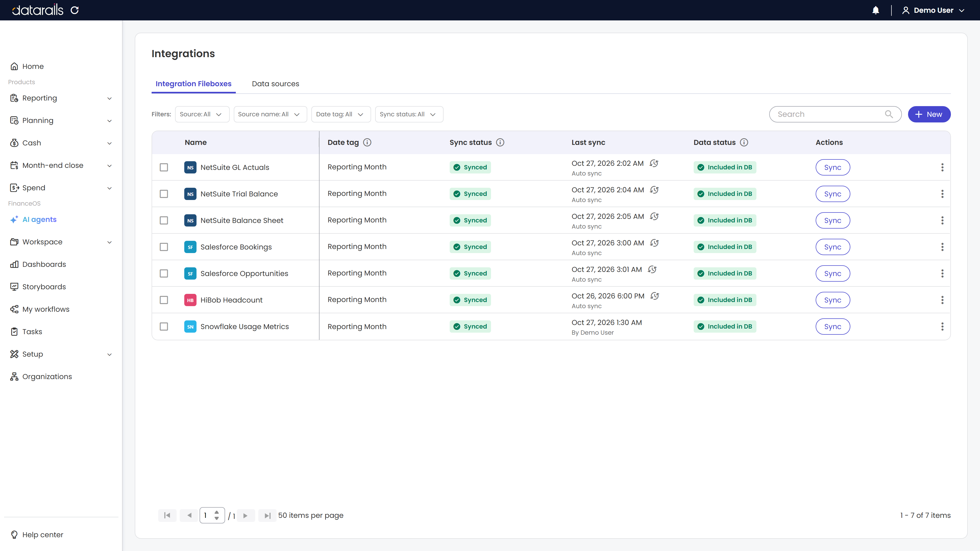Open Organizations in the sidebar
Viewport: 980px width, 551px height.
coord(41,377)
